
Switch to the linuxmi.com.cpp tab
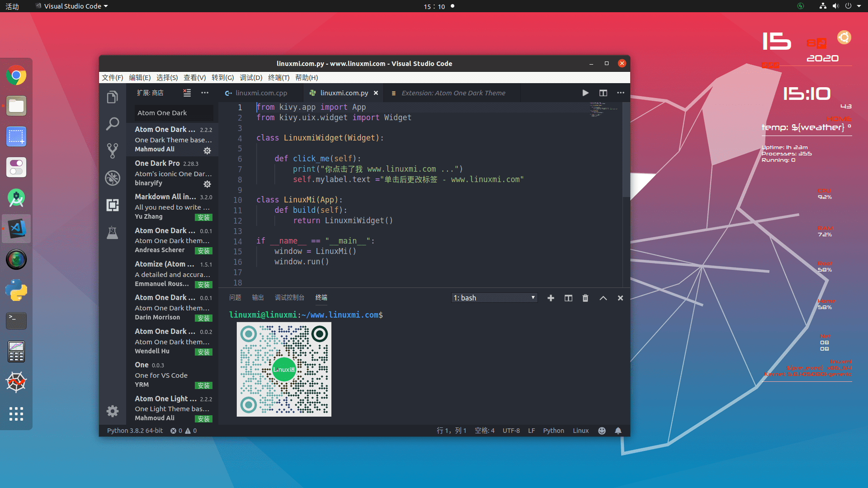pyautogui.click(x=261, y=93)
